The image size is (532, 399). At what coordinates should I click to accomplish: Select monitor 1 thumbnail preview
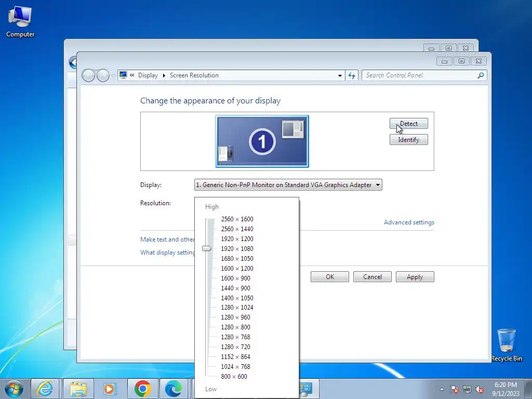pyautogui.click(x=262, y=141)
